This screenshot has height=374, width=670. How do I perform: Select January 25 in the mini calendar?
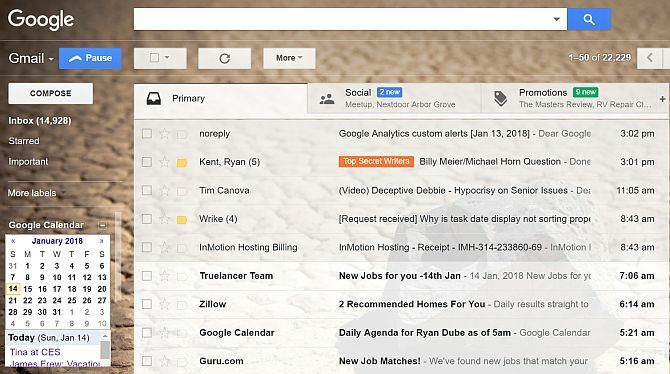72,300
